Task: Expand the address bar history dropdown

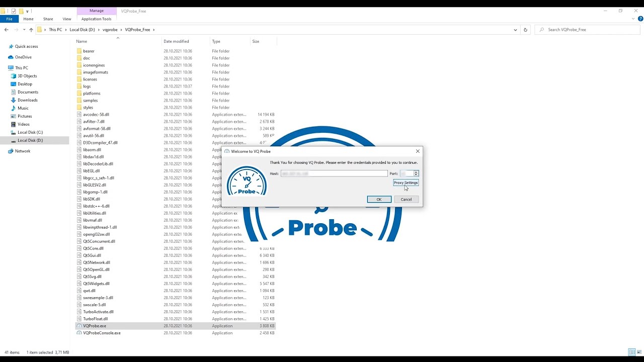Action: (515, 30)
